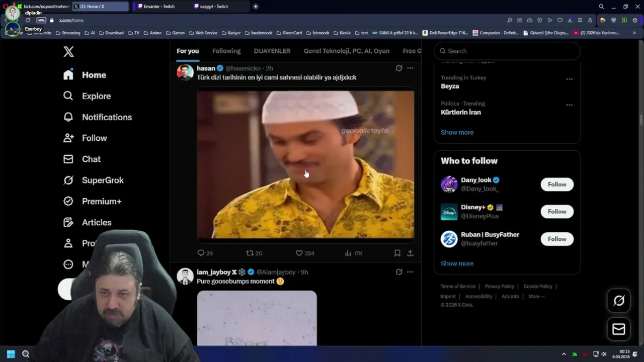Share hasan's post

coord(410,253)
